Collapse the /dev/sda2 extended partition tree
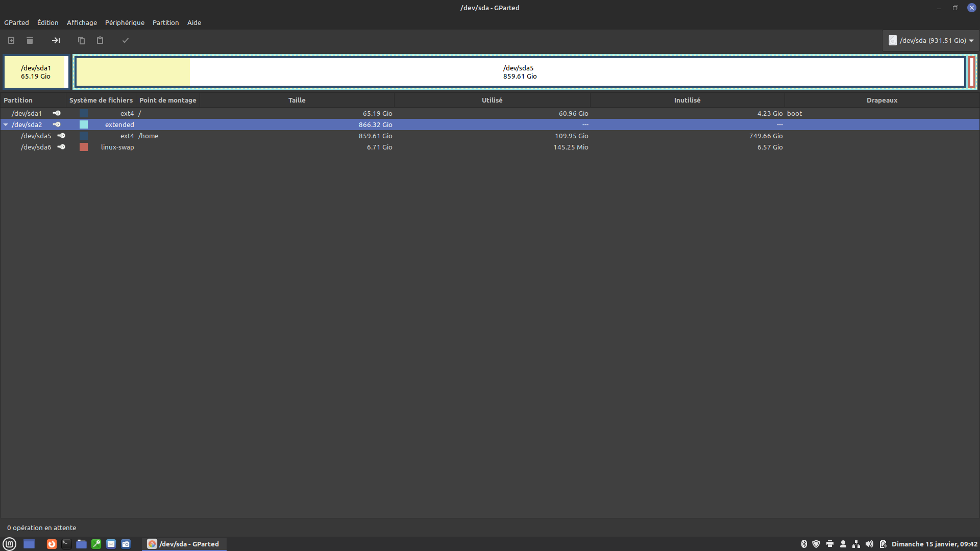 click(x=6, y=124)
